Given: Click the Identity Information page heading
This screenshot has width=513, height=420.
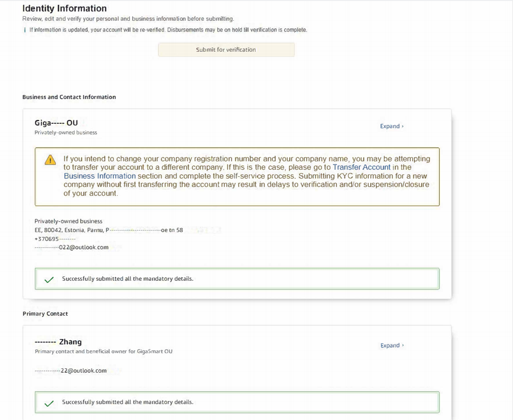Looking at the screenshot, I should tap(64, 8).
